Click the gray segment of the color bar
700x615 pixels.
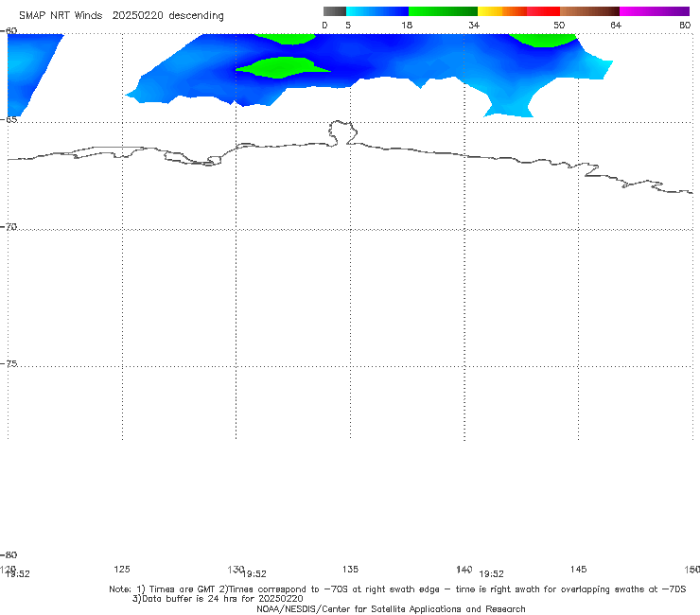pos(334,11)
